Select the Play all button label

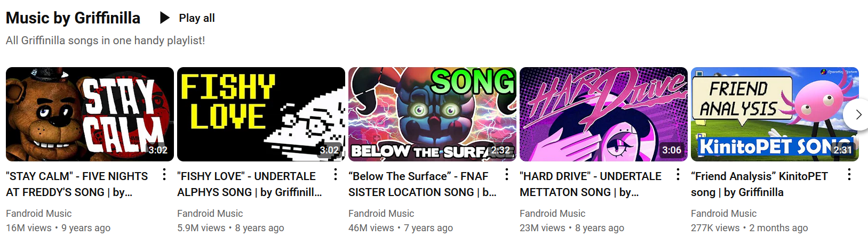tap(197, 18)
